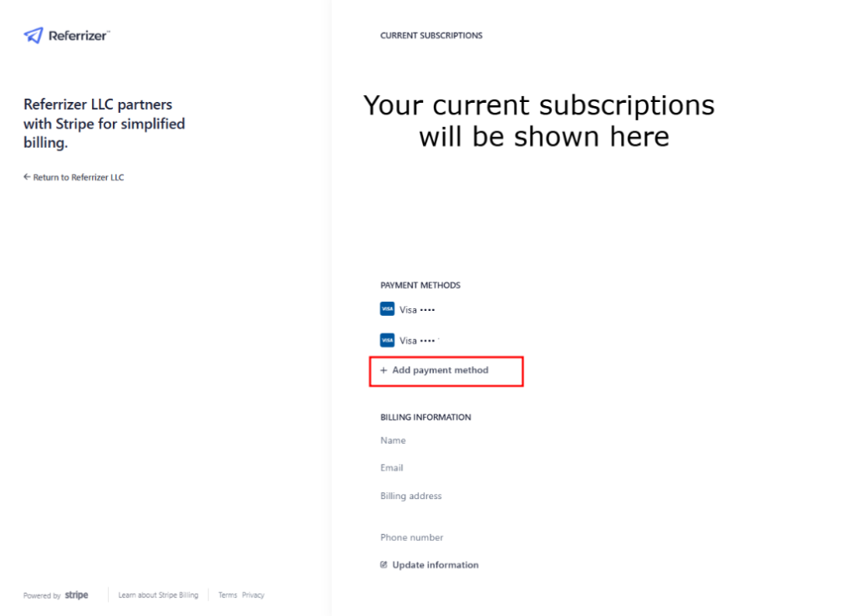Click the Referrizer wordmark text

tap(79, 36)
